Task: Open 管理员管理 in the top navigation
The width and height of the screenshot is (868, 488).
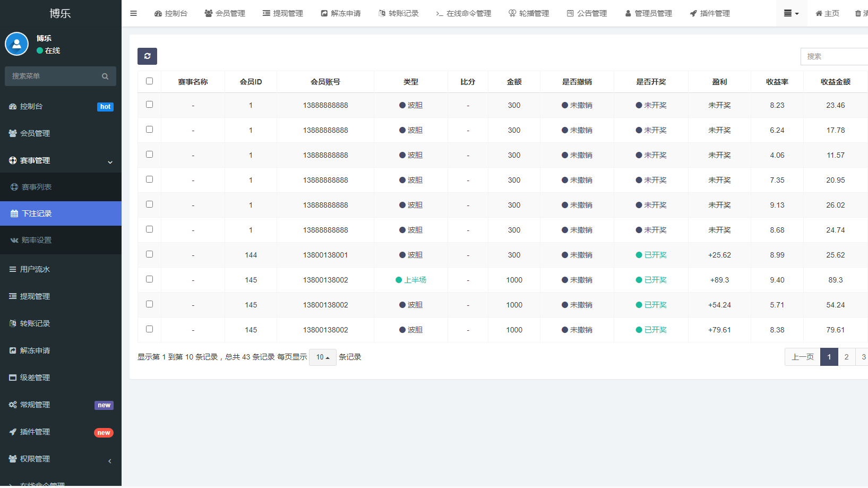Action: [x=648, y=13]
